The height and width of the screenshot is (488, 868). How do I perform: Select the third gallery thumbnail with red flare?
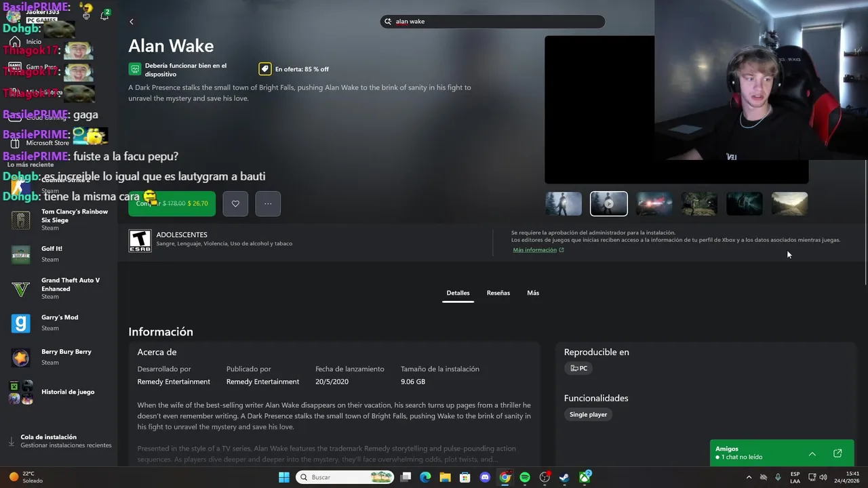tap(654, 203)
